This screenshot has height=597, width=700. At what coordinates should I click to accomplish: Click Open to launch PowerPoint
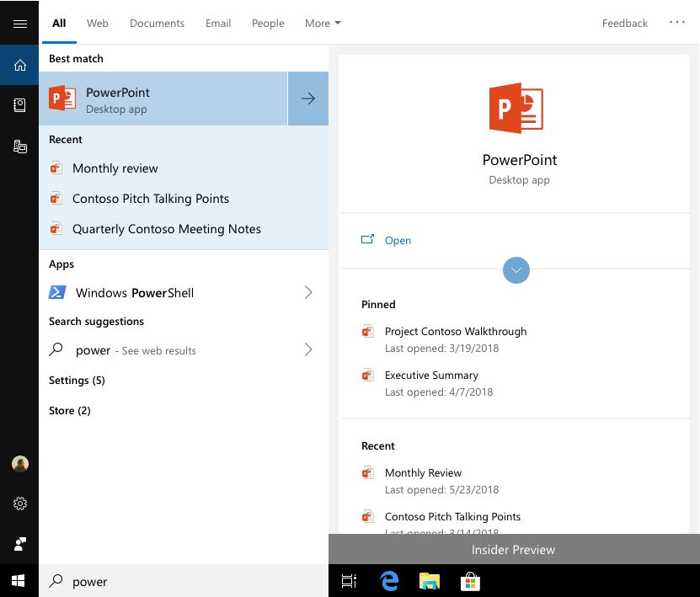(397, 241)
